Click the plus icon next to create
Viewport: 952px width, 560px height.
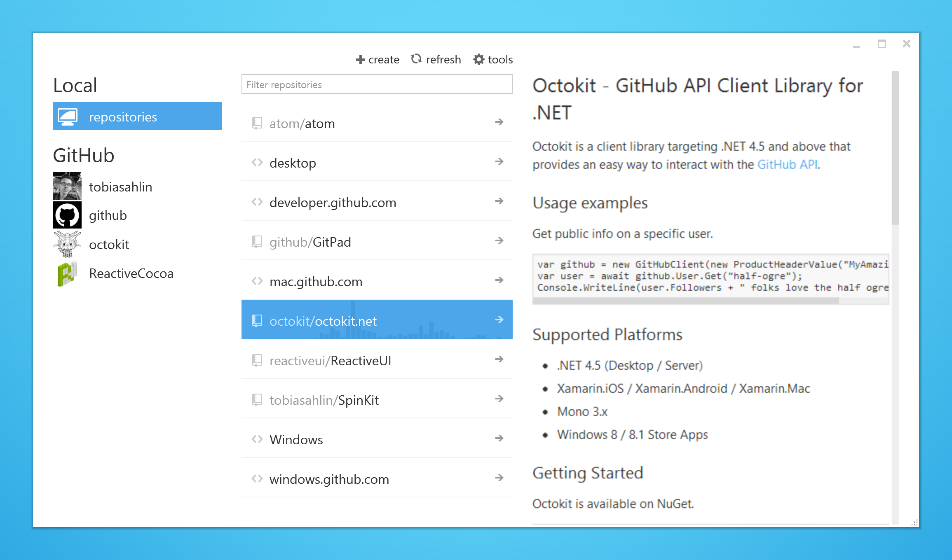(x=361, y=60)
